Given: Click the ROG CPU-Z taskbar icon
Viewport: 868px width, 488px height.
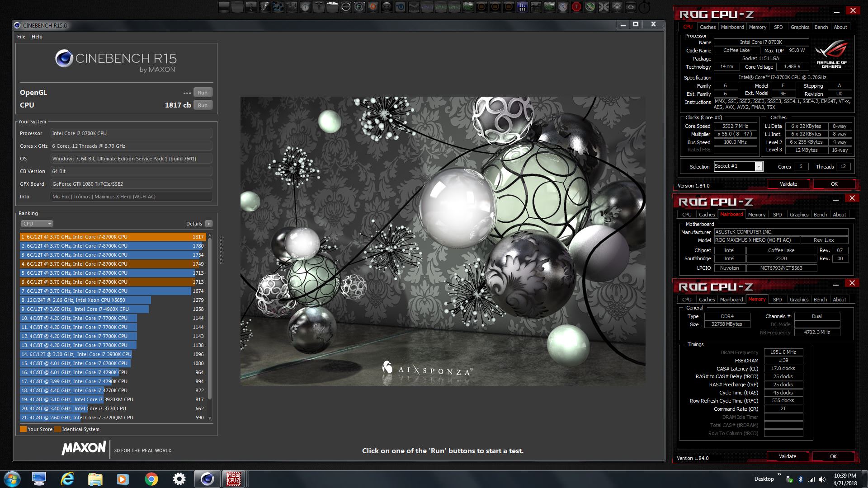Looking at the screenshot, I should coord(234,479).
